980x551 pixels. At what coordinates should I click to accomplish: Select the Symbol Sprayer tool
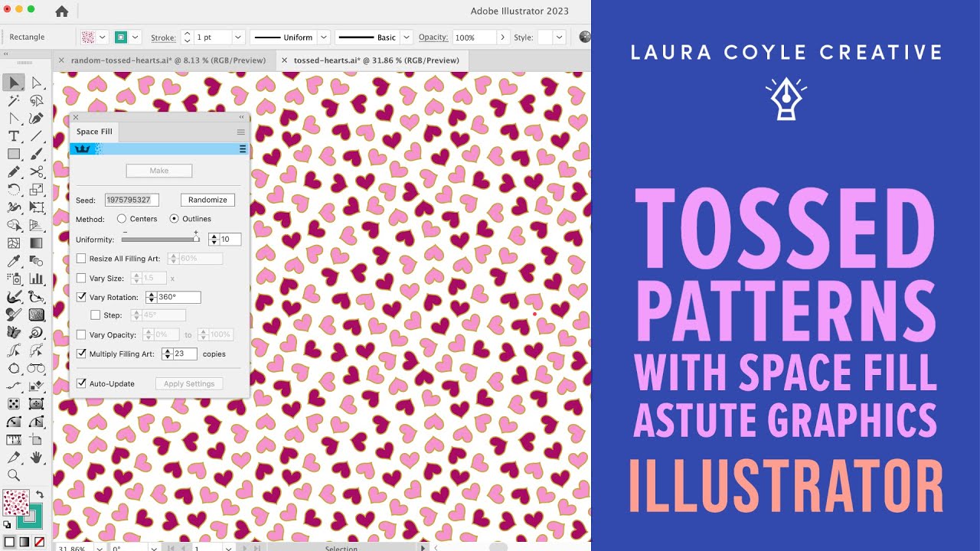tap(14, 279)
